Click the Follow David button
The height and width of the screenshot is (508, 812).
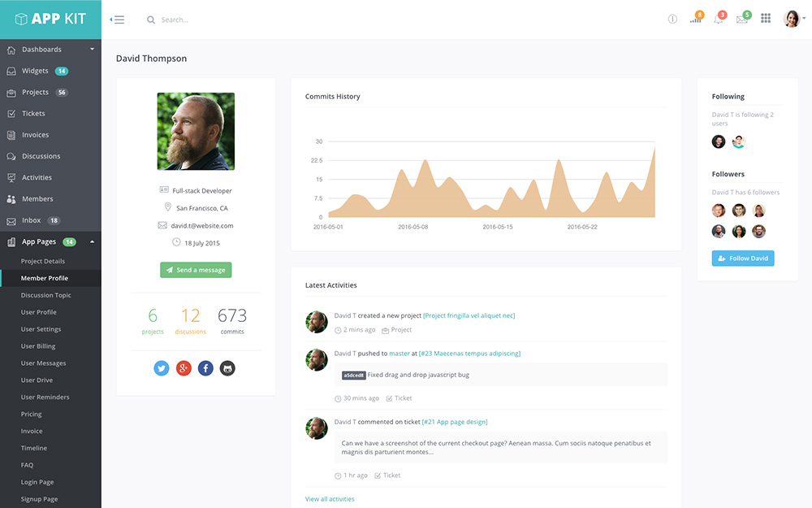coord(743,258)
